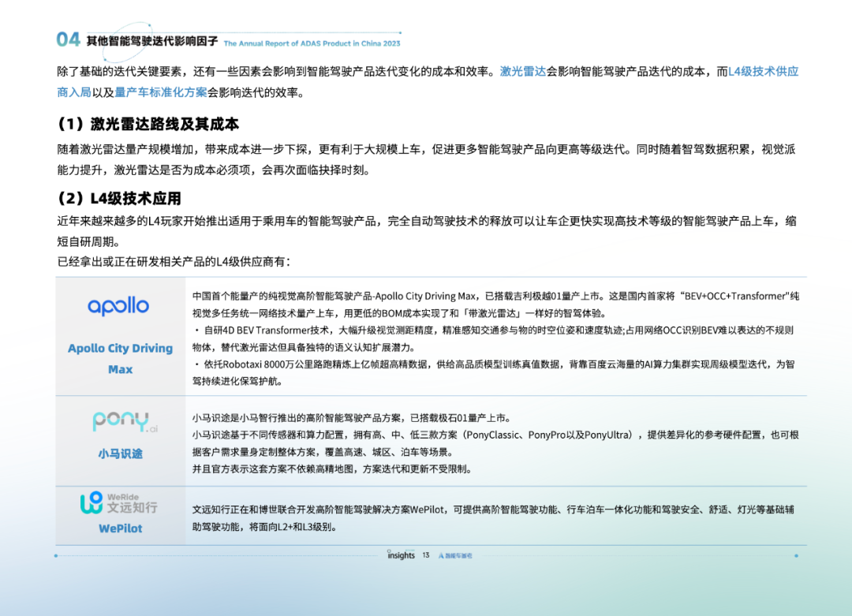Click the Annual Report of ADAS Product subtitle

(312, 43)
